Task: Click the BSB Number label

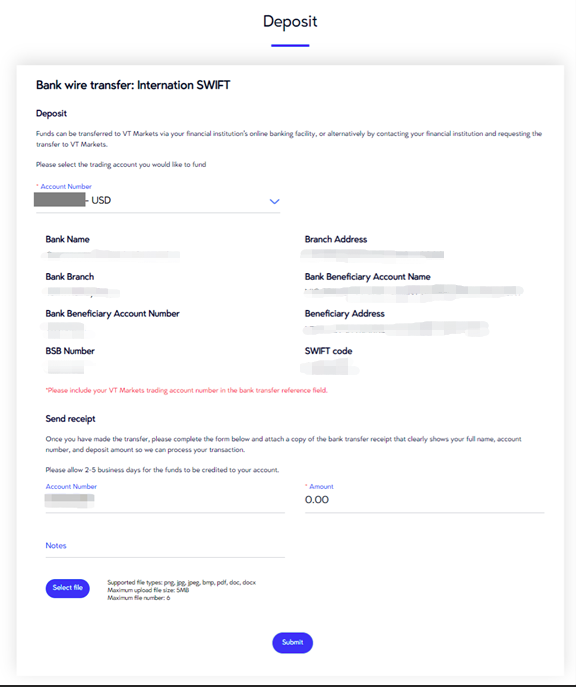Action: point(70,351)
